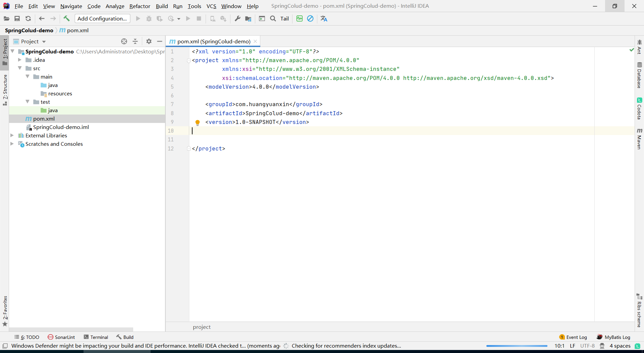644x353 pixels.
Task: Collapse the main folder
Action: click(x=28, y=77)
